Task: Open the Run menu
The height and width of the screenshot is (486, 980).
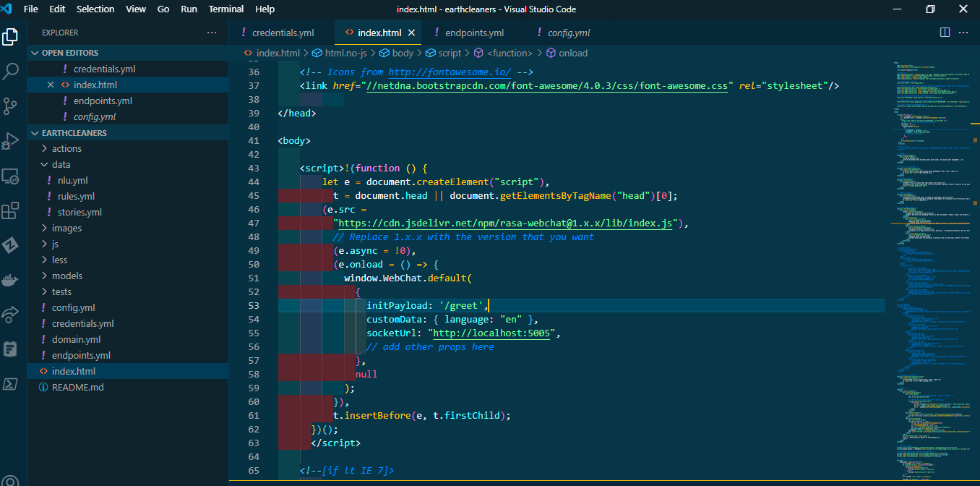Action: [x=189, y=9]
